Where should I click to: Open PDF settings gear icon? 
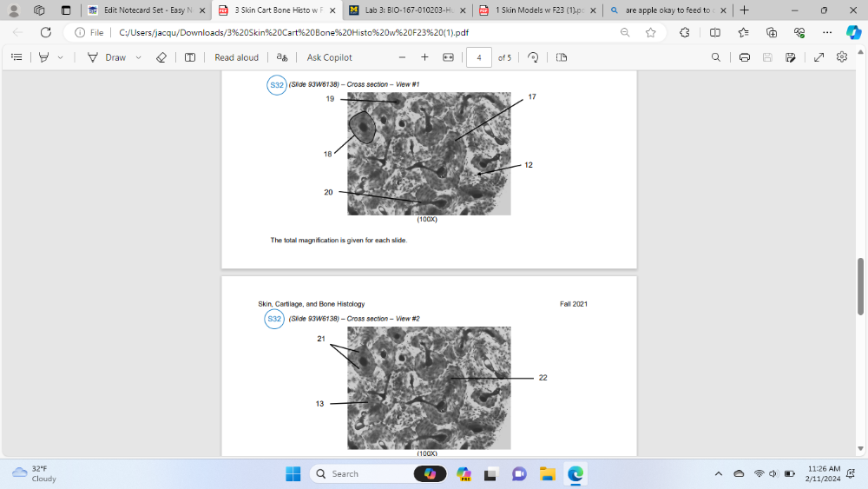841,57
